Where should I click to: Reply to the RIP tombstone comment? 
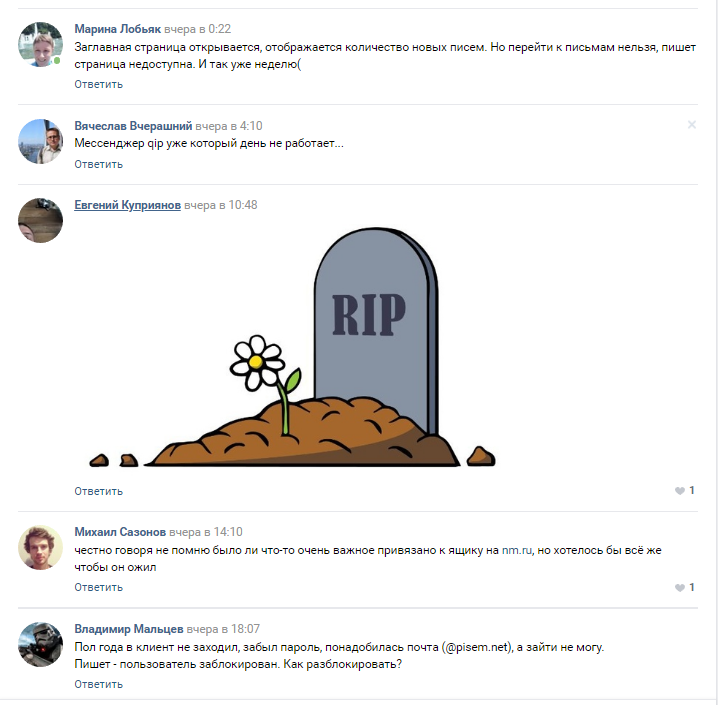pyautogui.click(x=98, y=492)
